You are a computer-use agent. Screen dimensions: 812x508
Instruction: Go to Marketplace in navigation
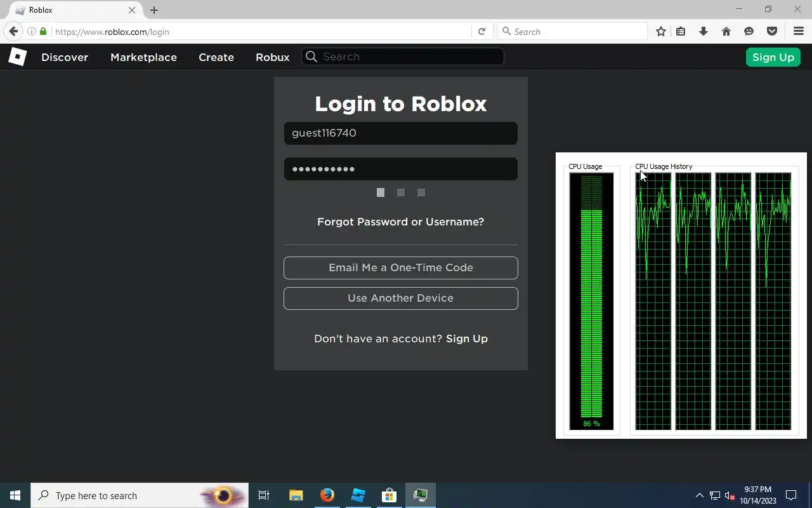click(143, 57)
